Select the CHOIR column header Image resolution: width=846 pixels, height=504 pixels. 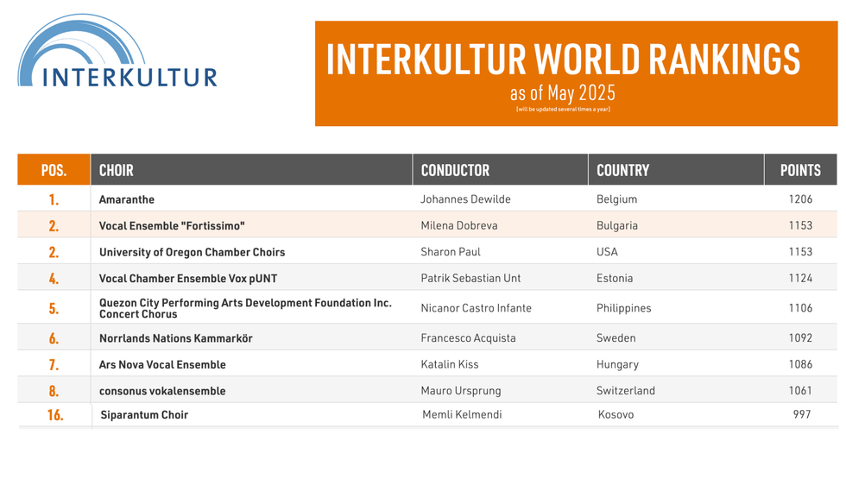(117, 170)
